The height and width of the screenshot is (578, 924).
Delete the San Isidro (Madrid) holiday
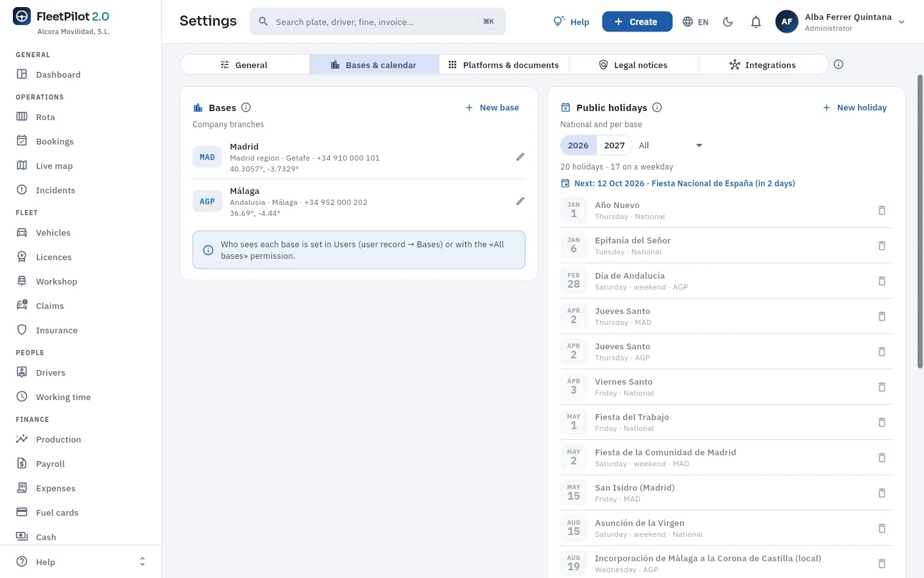pyautogui.click(x=882, y=493)
